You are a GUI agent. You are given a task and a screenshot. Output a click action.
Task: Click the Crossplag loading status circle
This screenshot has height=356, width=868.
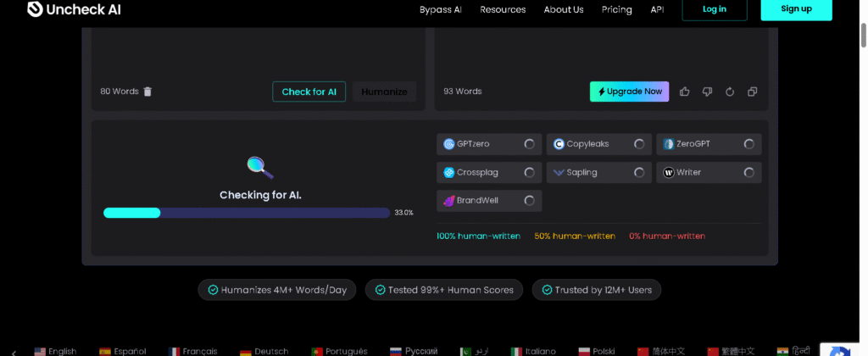[529, 173]
